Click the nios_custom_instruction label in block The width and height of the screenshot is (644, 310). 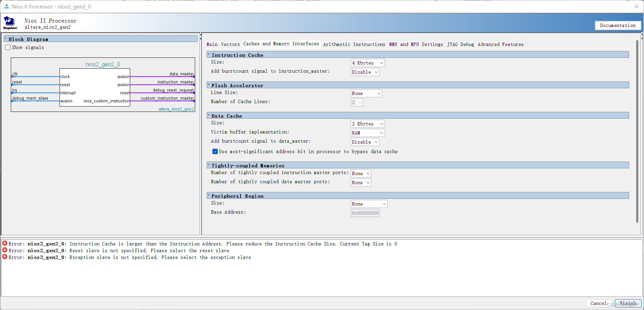[x=106, y=101]
